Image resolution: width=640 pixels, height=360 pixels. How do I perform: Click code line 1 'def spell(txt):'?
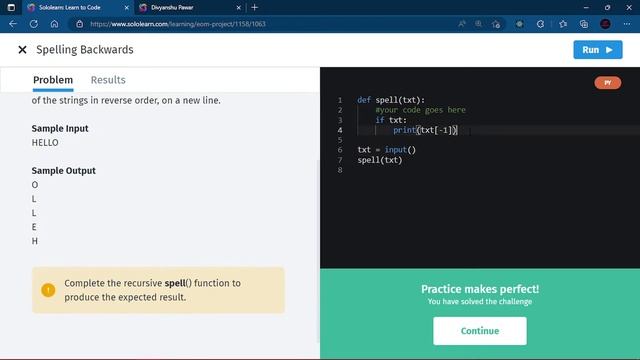[x=391, y=100]
